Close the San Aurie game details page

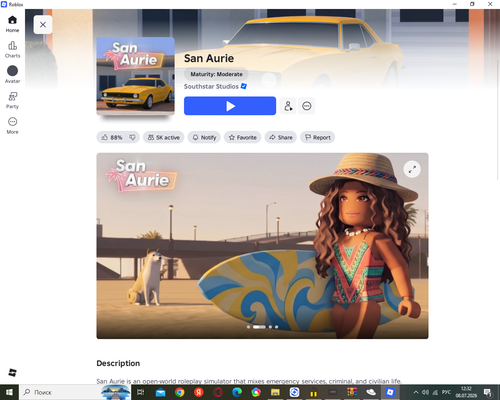43,24
